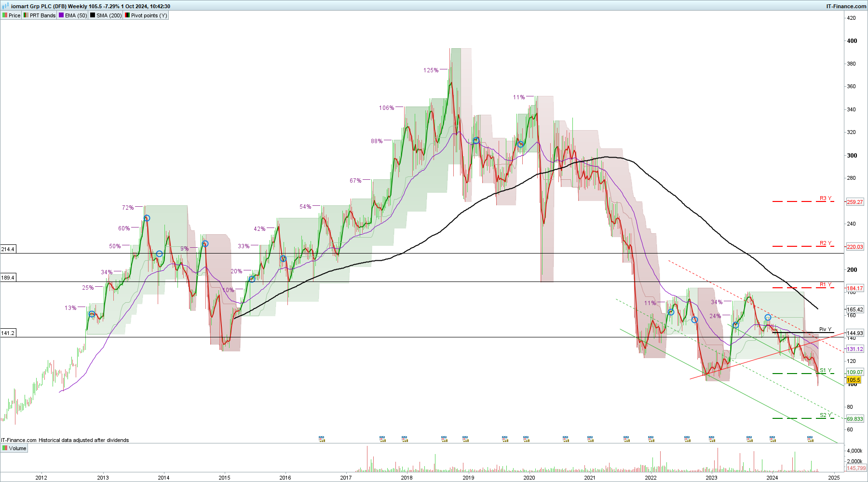Click the blue circle marker next to 24%
Viewport: 868px width, 482px height.
coord(736,325)
